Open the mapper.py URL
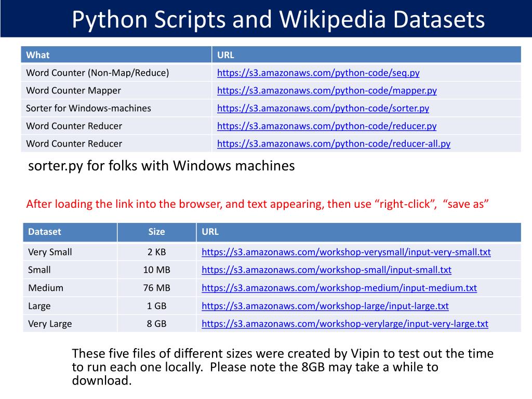Image resolution: width=532 pixels, height=399 pixels. click(x=327, y=90)
